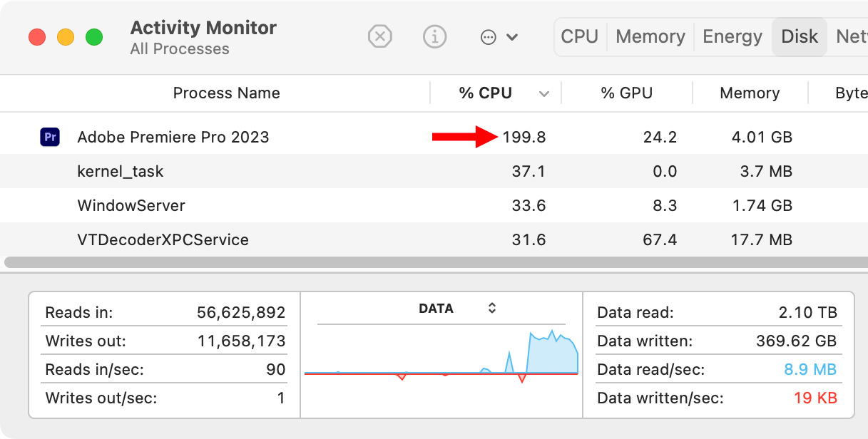Click the Adobe Premiere Pro app icon

tap(50, 137)
